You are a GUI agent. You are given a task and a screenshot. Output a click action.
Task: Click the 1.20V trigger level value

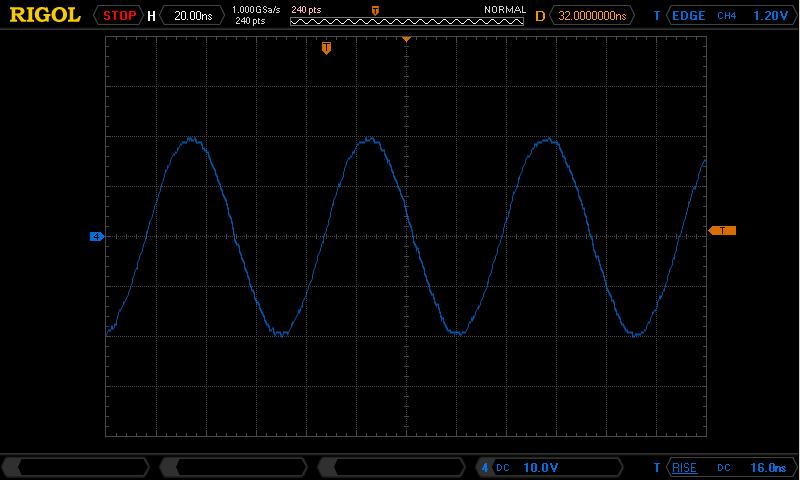(x=770, y=16)
